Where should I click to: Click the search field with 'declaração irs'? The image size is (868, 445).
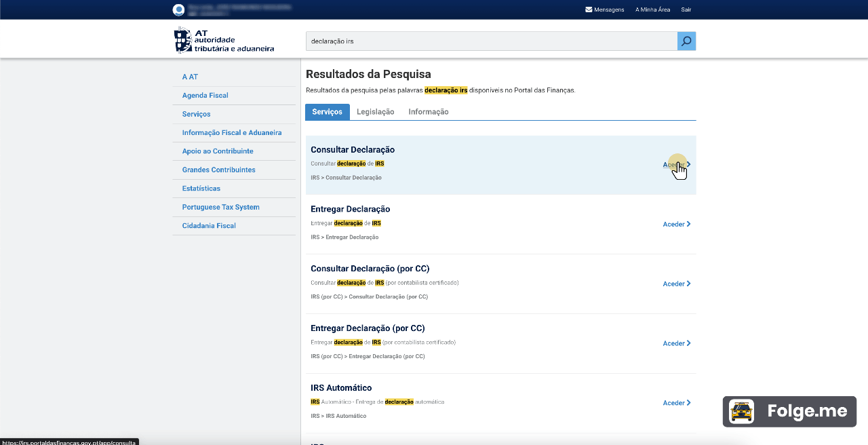[x=491, y=41]
